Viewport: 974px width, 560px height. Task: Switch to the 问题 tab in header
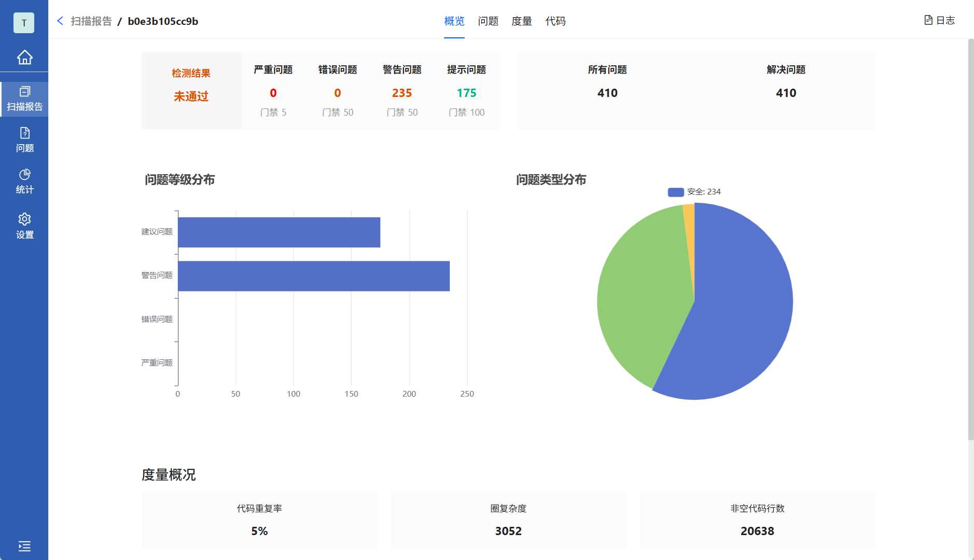tap(488, 21)
